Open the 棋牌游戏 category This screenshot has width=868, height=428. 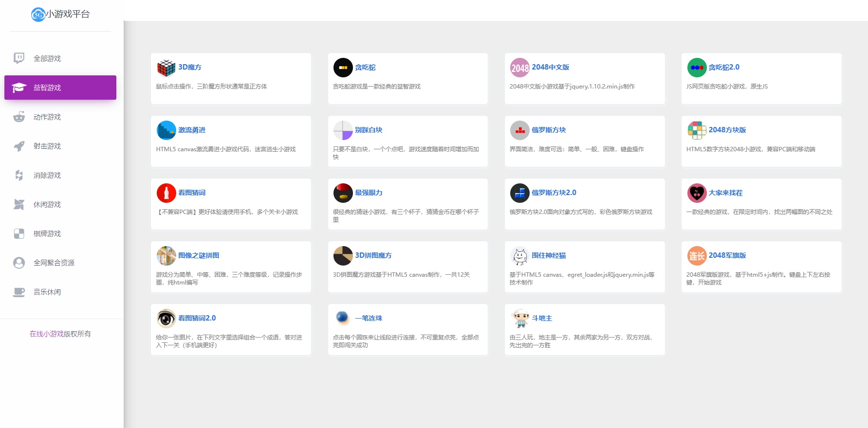point(60,233)
